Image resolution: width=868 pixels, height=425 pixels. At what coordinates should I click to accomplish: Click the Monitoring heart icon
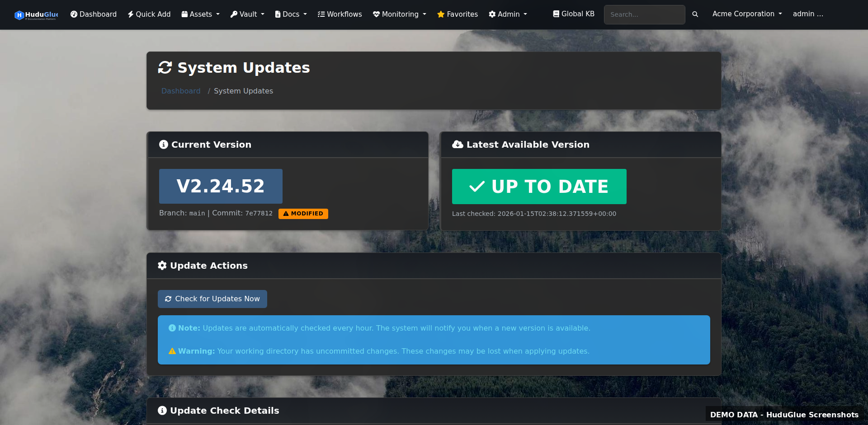(x=376, y=14)
